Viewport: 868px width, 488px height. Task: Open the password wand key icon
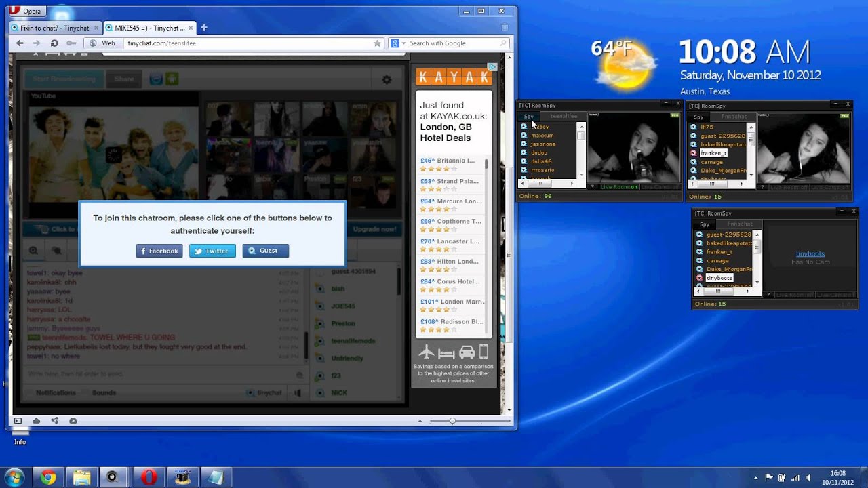click(x=71, y=43)
